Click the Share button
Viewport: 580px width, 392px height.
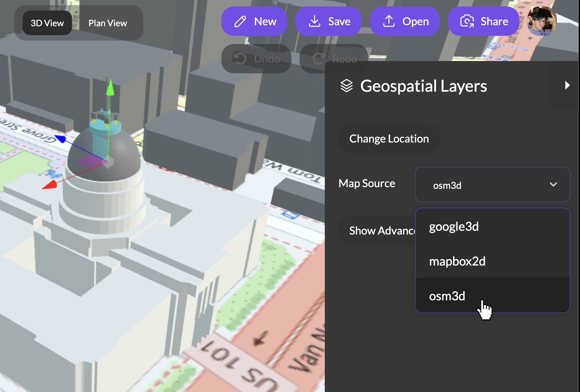(483, 21)
